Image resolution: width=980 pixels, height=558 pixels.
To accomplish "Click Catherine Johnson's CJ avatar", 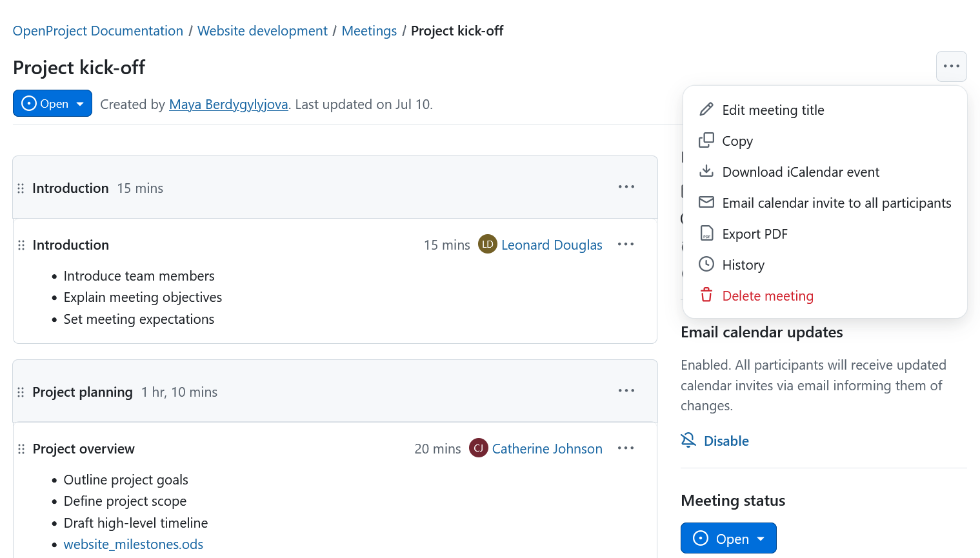I will pyautogui.click(x=478, y=448).
